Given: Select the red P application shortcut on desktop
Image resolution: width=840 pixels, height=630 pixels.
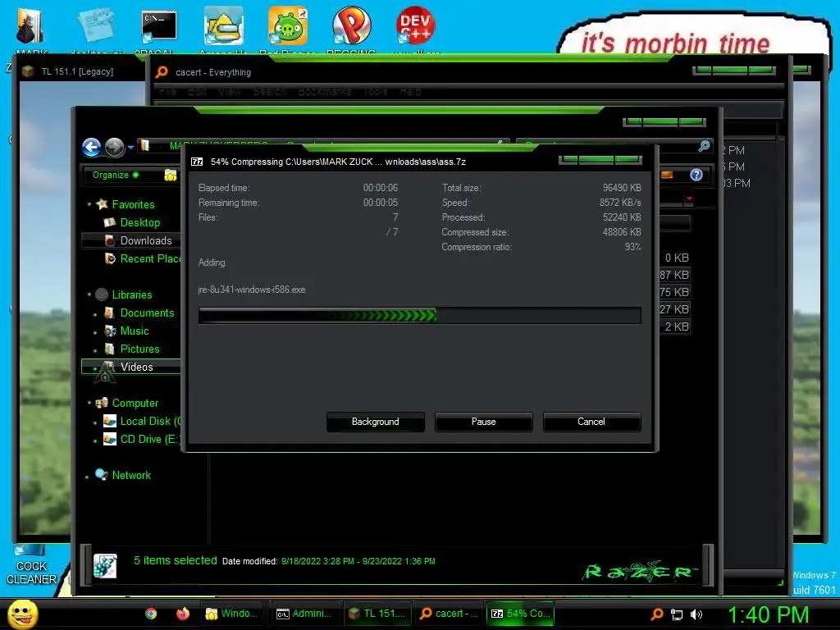Looking at the screenshot, I should click(351, 25).
